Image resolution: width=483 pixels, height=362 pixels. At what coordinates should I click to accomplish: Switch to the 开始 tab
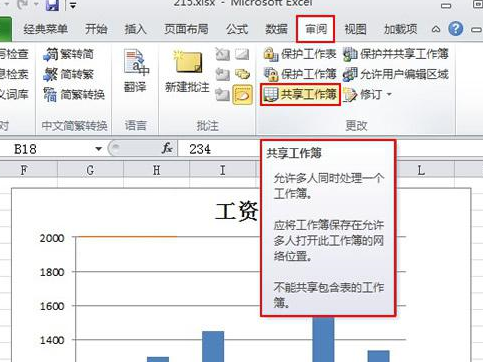click(96, 29)
